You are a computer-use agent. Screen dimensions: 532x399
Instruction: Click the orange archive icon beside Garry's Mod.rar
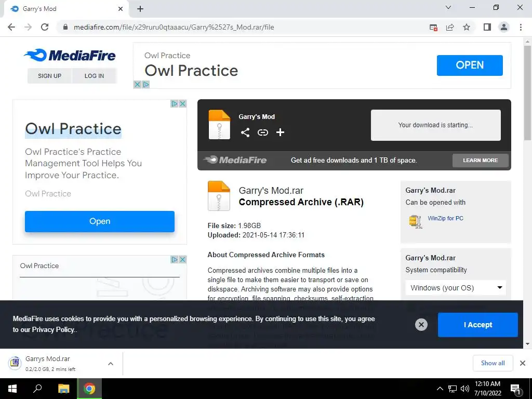pos(219,196)
